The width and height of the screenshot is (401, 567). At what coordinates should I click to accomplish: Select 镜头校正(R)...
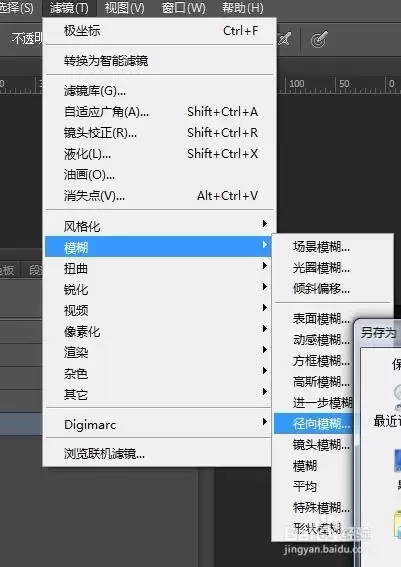click(x=159, y=133)
